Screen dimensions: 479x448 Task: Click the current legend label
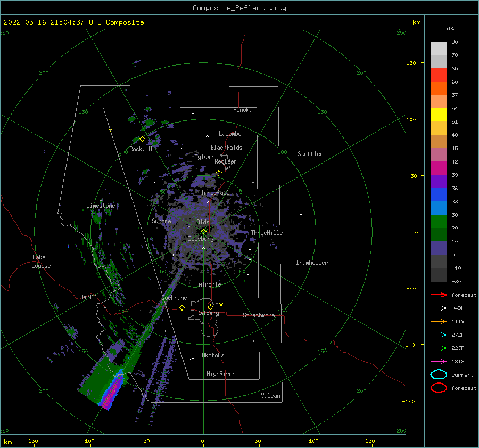463,374
